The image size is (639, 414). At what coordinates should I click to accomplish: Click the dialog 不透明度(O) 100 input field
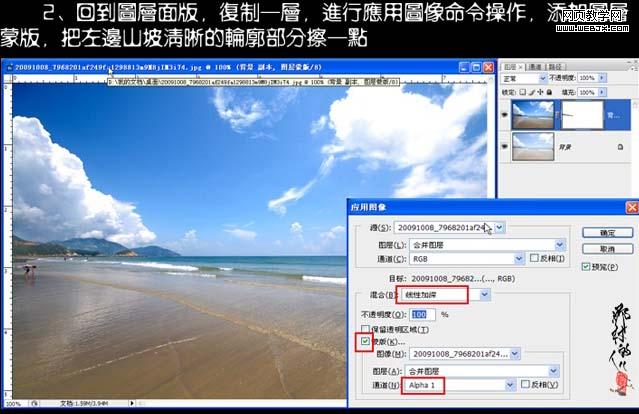(x=422, y=314)
